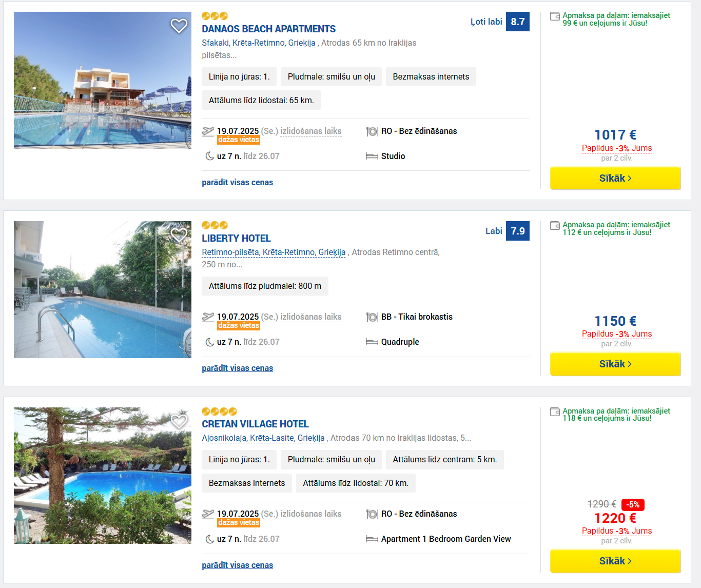Viewport: 701px width, 588px height.
Task: Favorite Danaos Beach Apartments with heart icon
Action: point(179,26)
